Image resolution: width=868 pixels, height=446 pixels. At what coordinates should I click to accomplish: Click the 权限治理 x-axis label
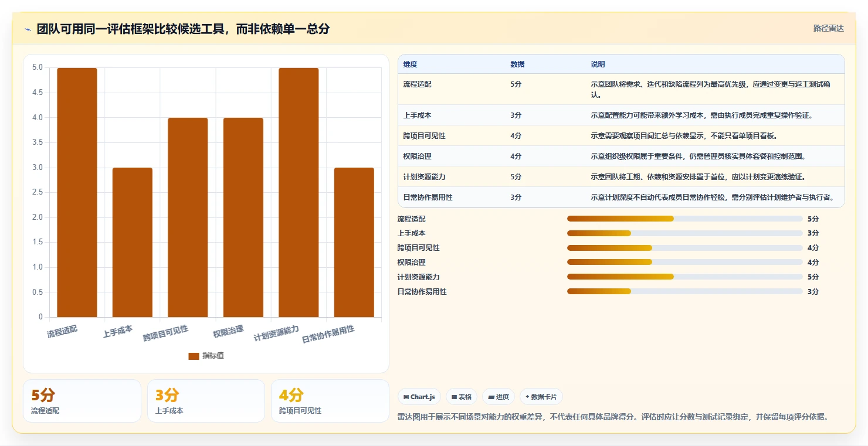(228, 332)
